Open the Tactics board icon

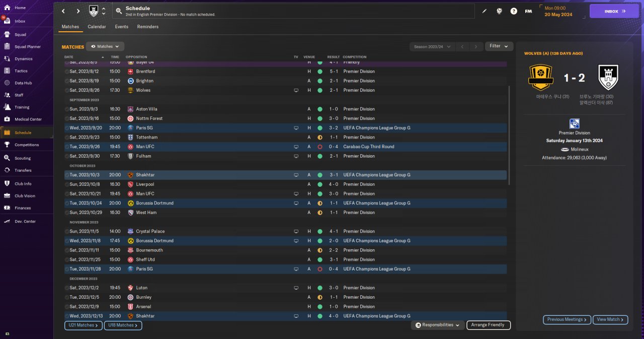pyautogui.click(x=7, y=71)
